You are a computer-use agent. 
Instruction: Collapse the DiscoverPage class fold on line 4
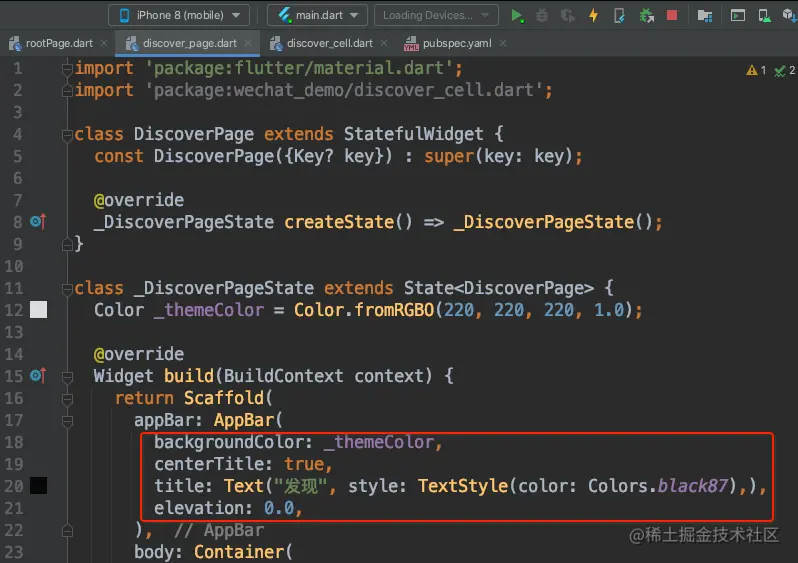[67, 134]
